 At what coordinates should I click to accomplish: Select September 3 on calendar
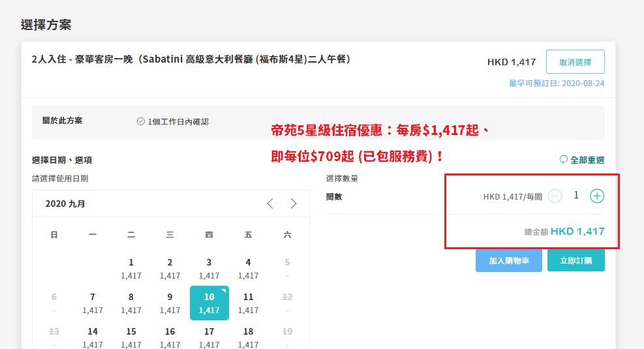[x=209, y=269]
